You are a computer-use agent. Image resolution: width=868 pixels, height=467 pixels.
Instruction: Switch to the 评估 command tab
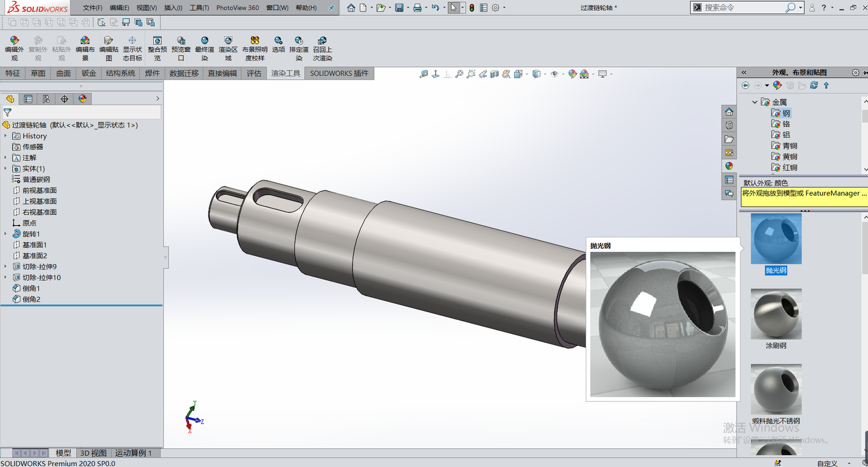tap(254, 74)
